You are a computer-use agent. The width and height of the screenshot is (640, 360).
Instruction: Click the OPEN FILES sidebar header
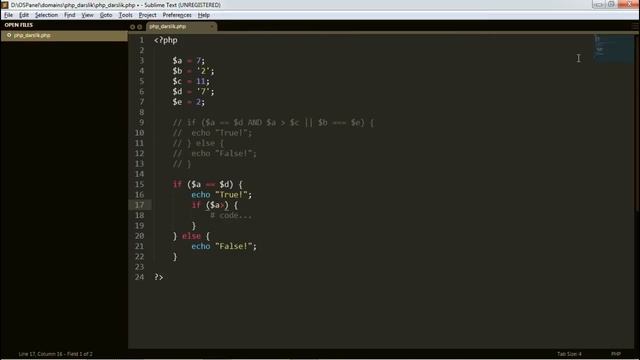(x=19, y=25)
